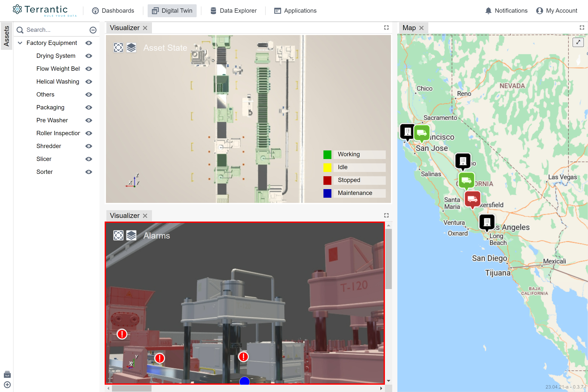588x392 pixels.
Task: Close the Alarms Visualizer tab
Action: tap(145, 216)
